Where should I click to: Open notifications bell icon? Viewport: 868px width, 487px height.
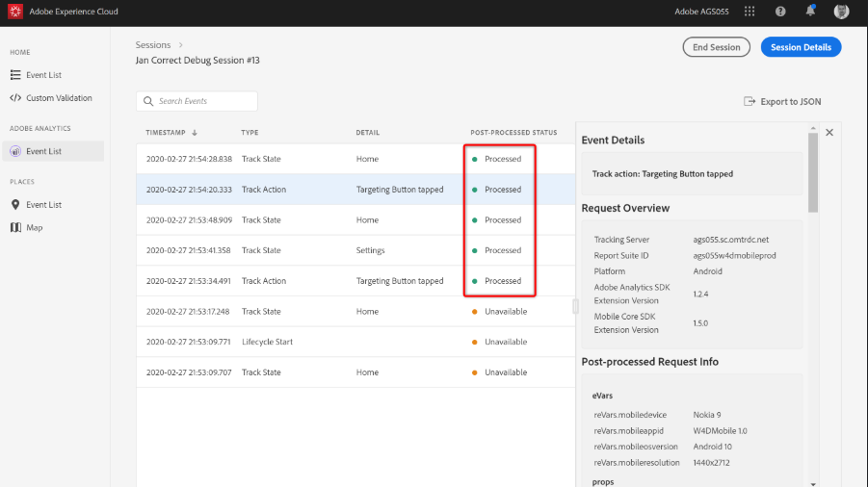[x=810, y=11]
